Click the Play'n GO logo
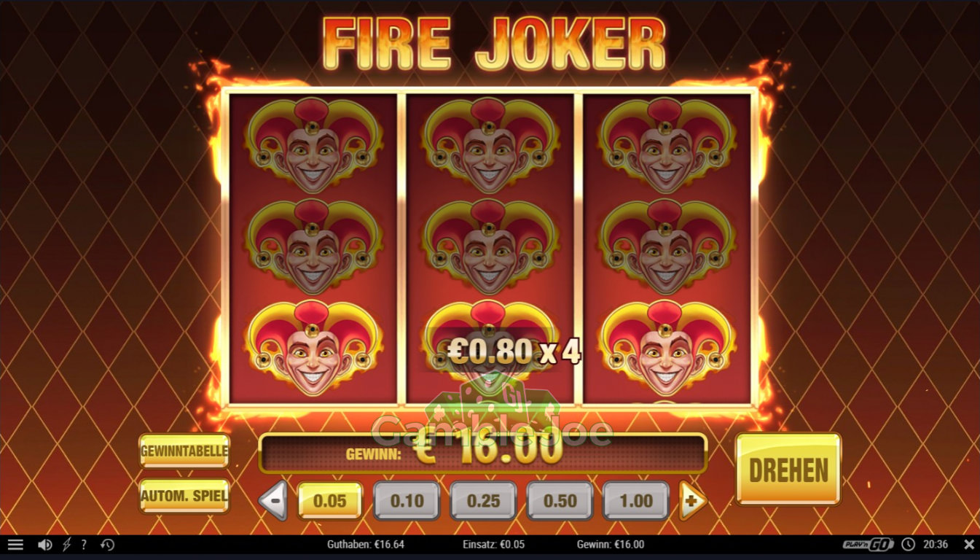The height and width of the screenshot is (560, 980). 869,545
